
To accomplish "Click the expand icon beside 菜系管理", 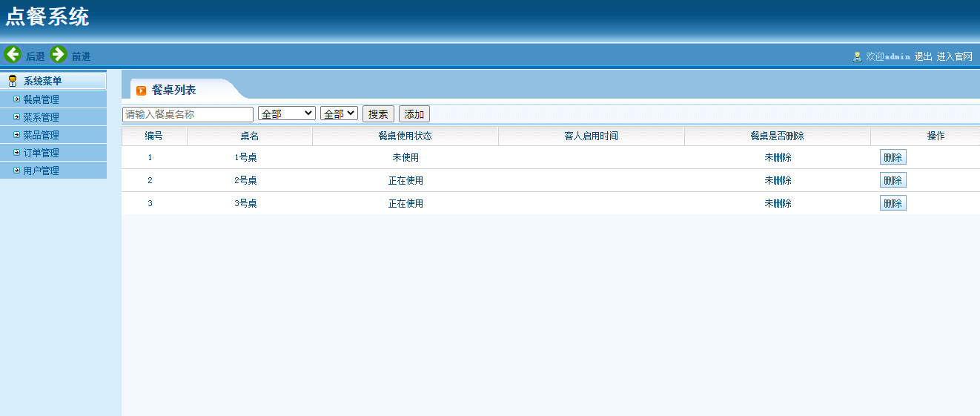I will tap(16, 117).
